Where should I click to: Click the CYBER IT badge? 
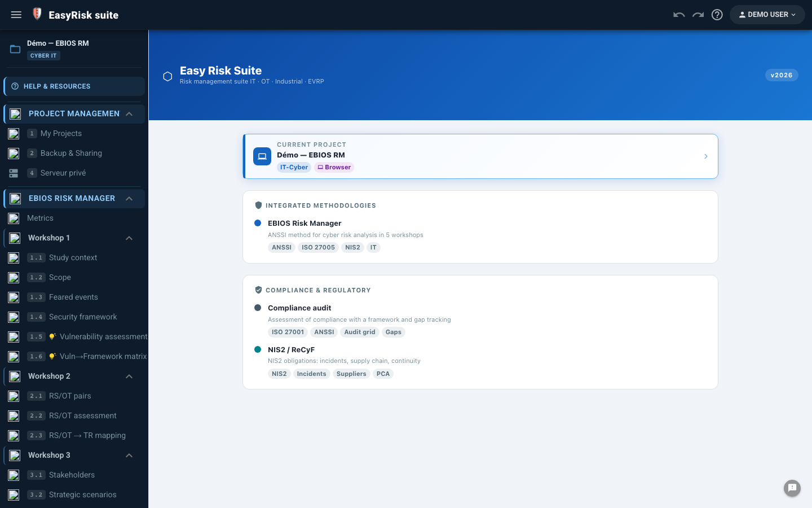43,56
